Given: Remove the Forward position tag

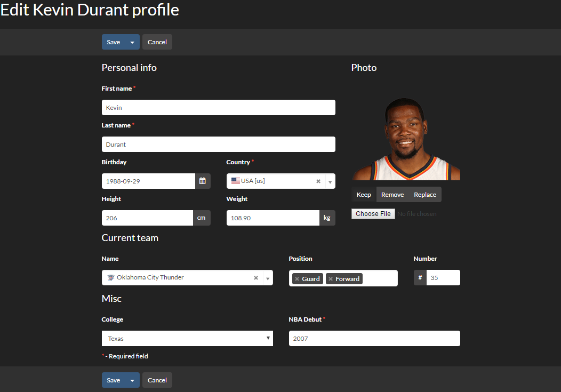Looking at the screenshot, I should click(331, 279).
